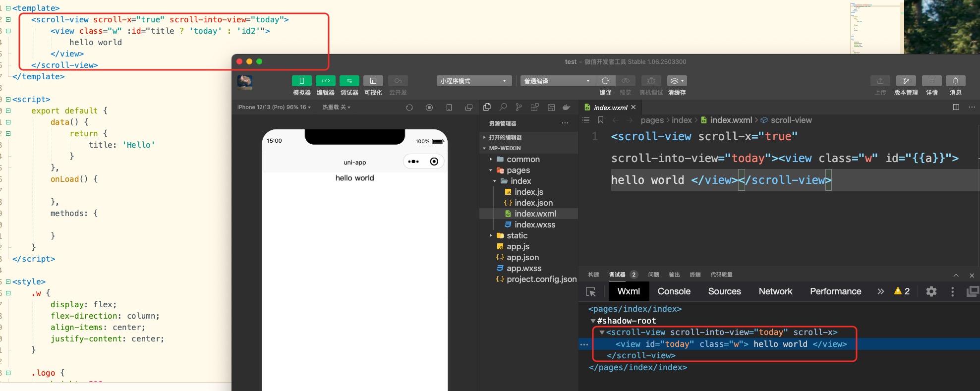Open the 清缓存 clear cache dropdown

pos(677,81)
